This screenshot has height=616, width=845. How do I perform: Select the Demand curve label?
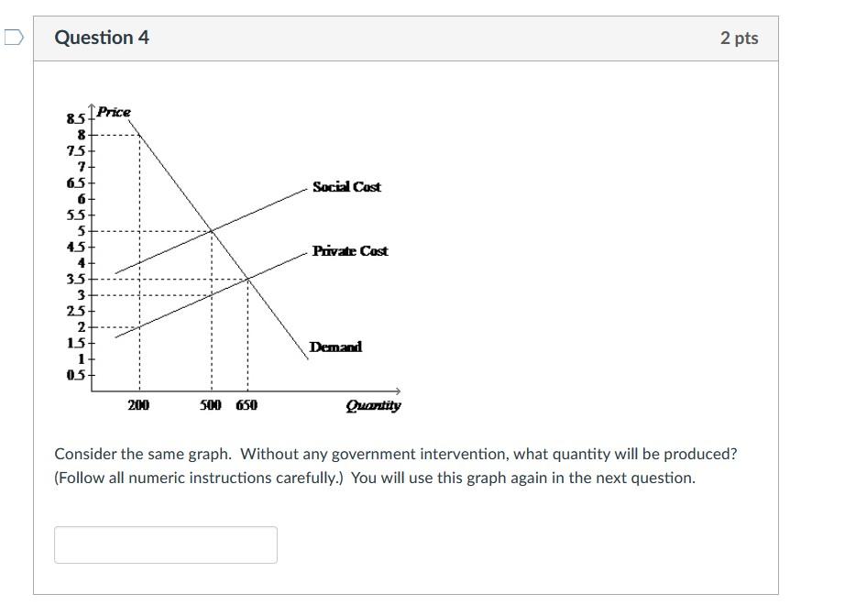(x=335, y=346)
